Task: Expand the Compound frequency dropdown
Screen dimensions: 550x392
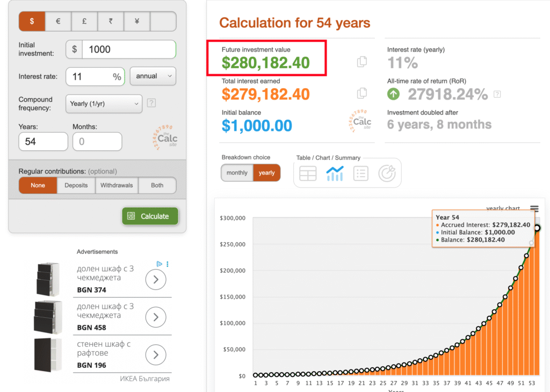Action: pos(104,104)
